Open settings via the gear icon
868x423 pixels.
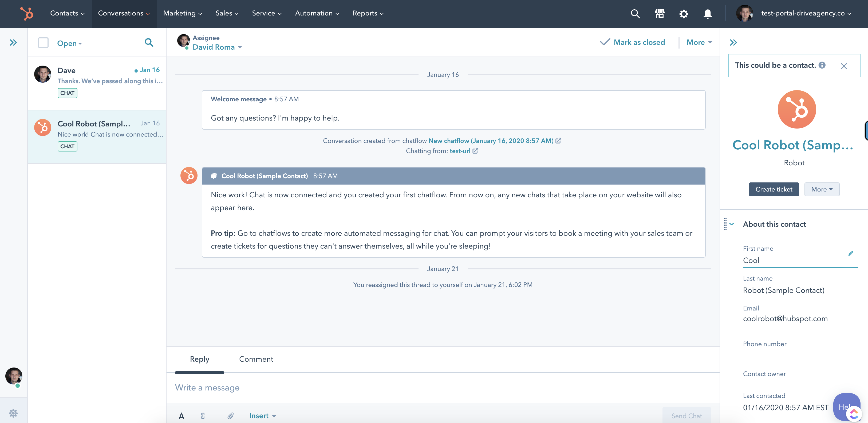tap(684, 14)
